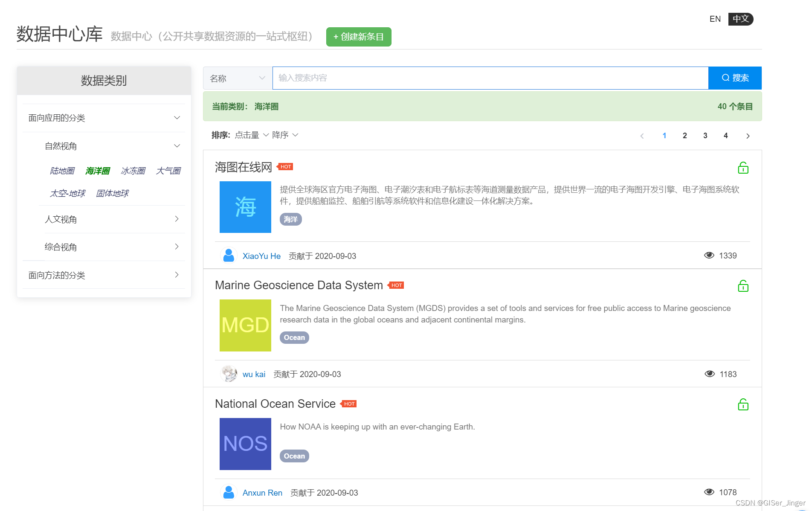The height and width of the screenshot is (511, 812).
Task: Switch language to EN
Action: coord(715,19)
